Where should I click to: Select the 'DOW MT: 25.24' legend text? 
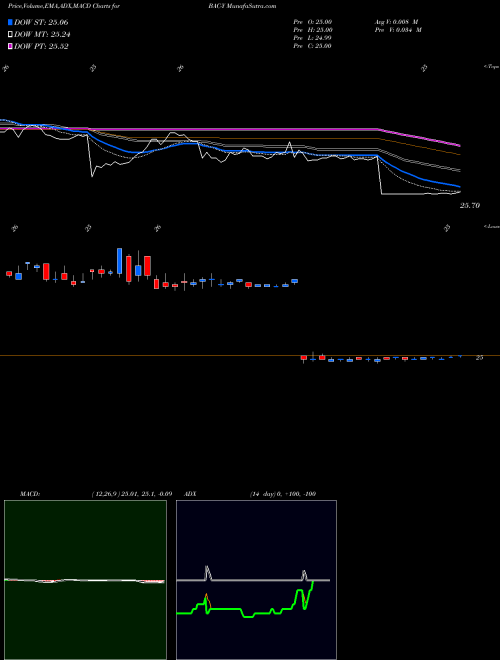pos(42,35)
